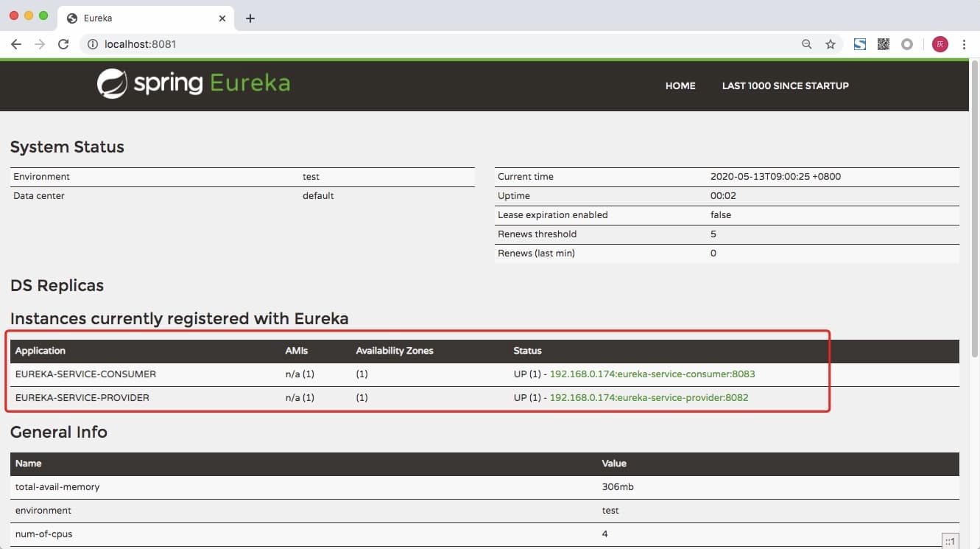Click the gray circle extension icon
The image size is (980, 549).
(x=907, y=44)
